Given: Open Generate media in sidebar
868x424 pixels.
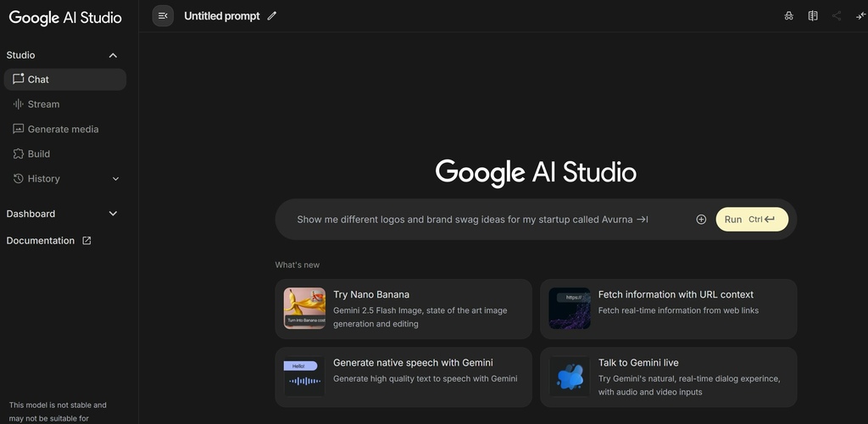Looking at the screenshot, I should [x=64, y=129].
